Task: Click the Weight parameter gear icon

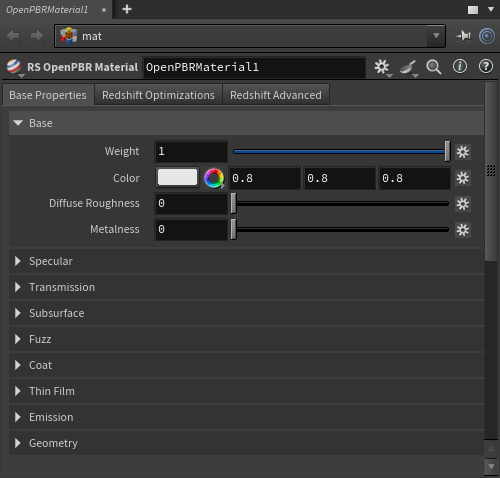Action: point(463,152)
